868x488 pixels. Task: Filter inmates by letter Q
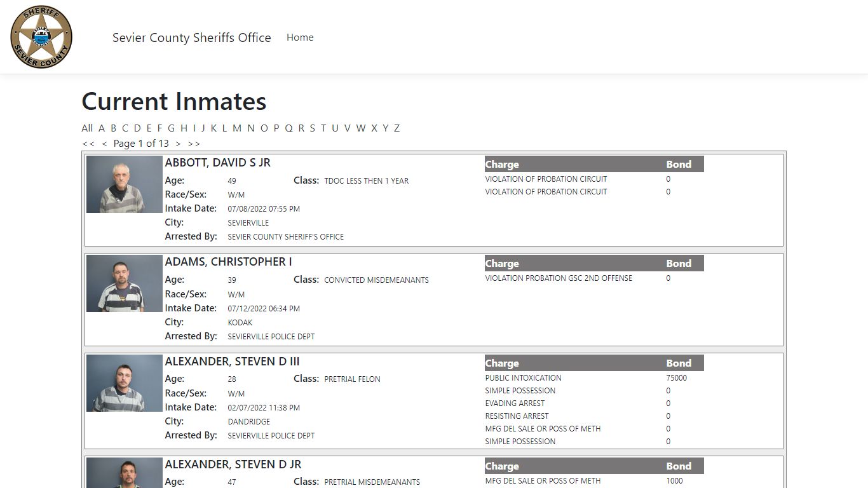pos(288,128)
